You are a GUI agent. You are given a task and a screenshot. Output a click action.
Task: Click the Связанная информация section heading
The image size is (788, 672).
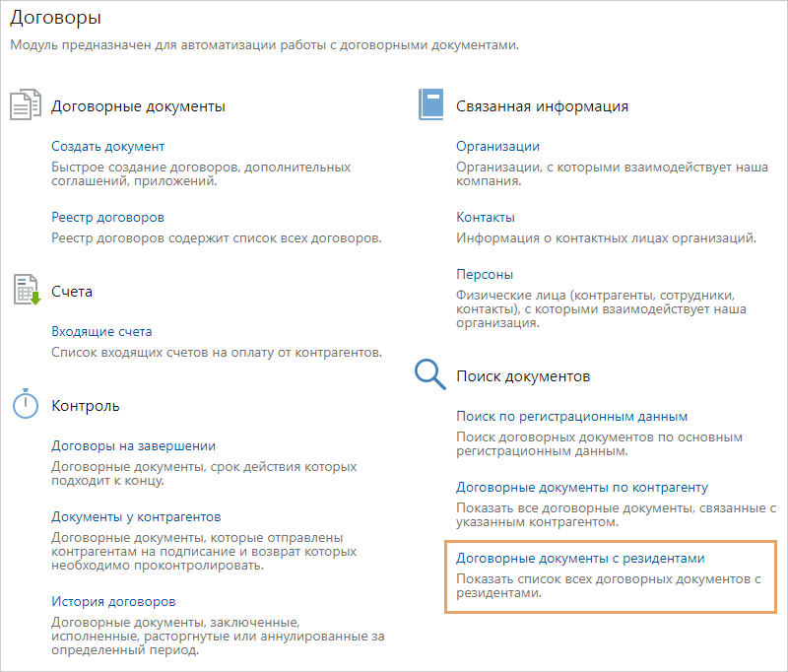click(542, 105)
